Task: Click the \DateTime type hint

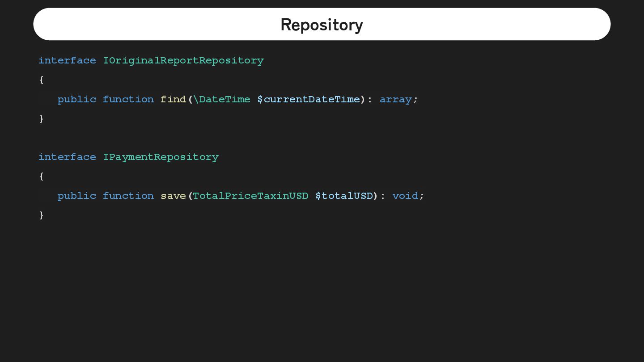Action: click(x=222, y=99)
